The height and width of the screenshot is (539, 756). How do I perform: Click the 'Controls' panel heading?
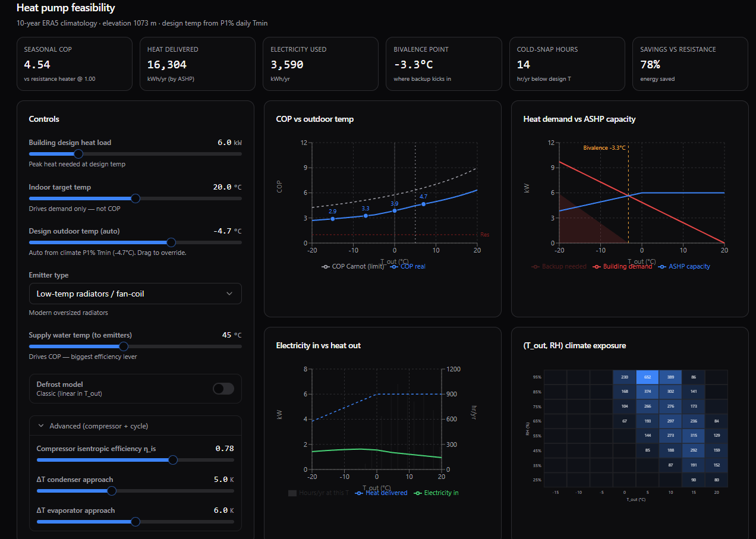click(x=44, y=119)
